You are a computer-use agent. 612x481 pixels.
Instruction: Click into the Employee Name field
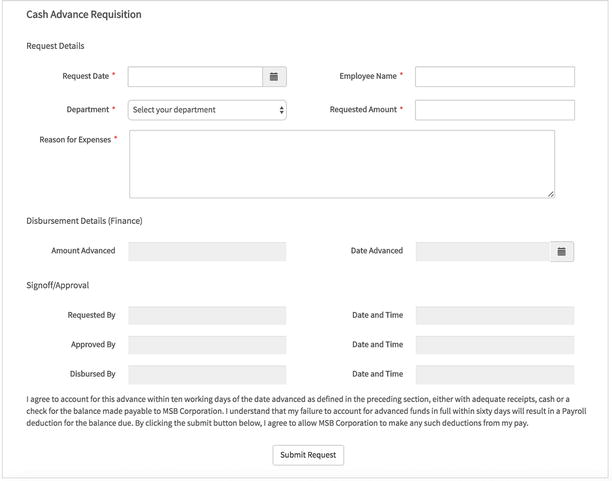(494, 77)
